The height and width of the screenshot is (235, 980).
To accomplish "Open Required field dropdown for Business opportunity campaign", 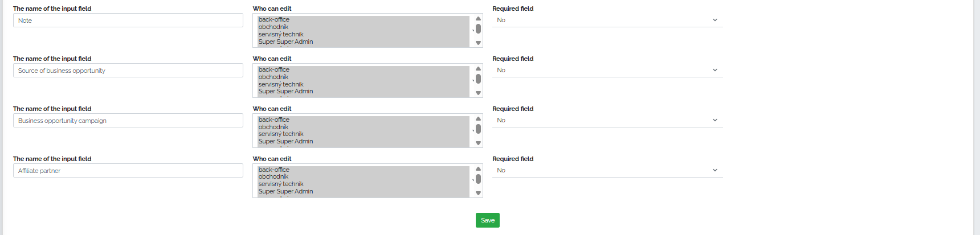I will tap(607, 120).
